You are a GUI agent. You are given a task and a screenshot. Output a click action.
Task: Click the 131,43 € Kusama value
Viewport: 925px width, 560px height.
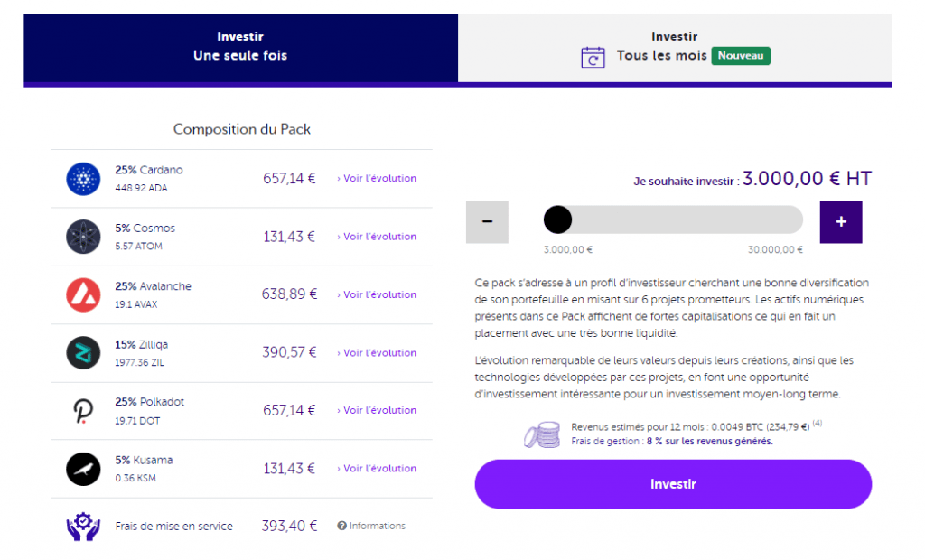tap(289, 469)
